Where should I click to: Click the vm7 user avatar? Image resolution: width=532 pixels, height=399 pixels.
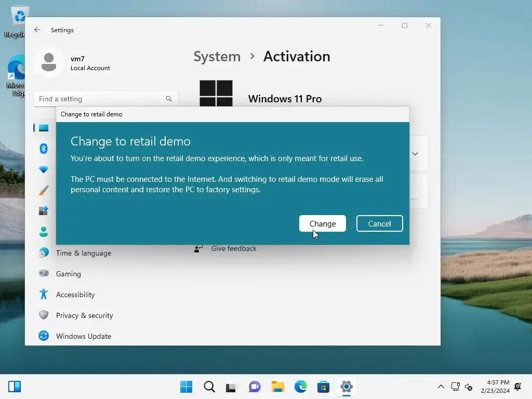click(x=48, y=62)
